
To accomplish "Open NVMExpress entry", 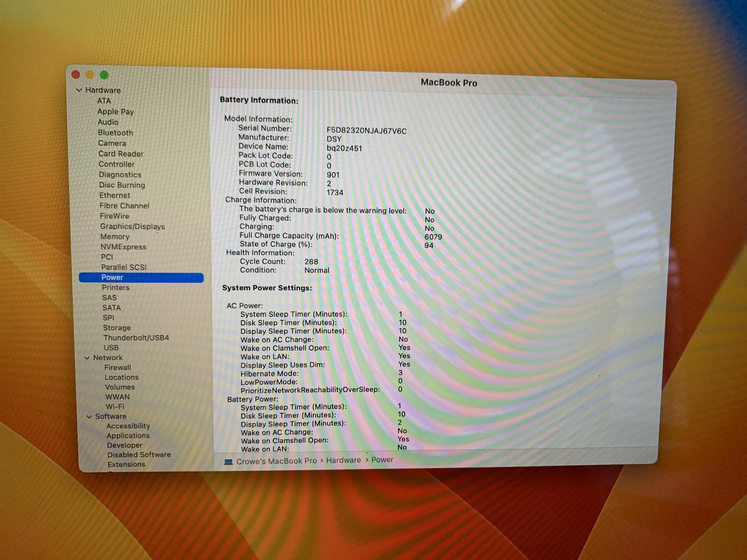I will [123, 247].
